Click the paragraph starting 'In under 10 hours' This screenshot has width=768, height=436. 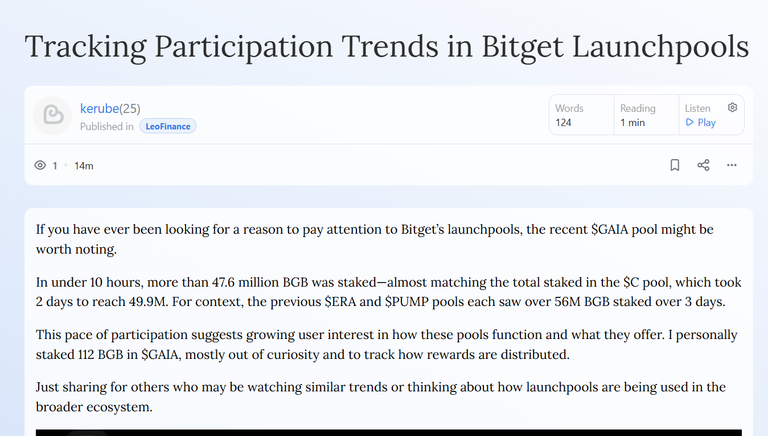[388, 292]
